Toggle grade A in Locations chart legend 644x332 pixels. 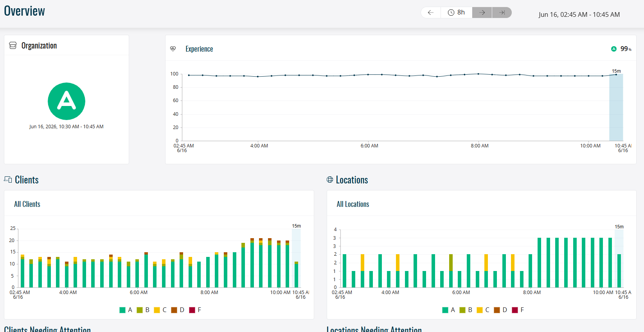448,310
